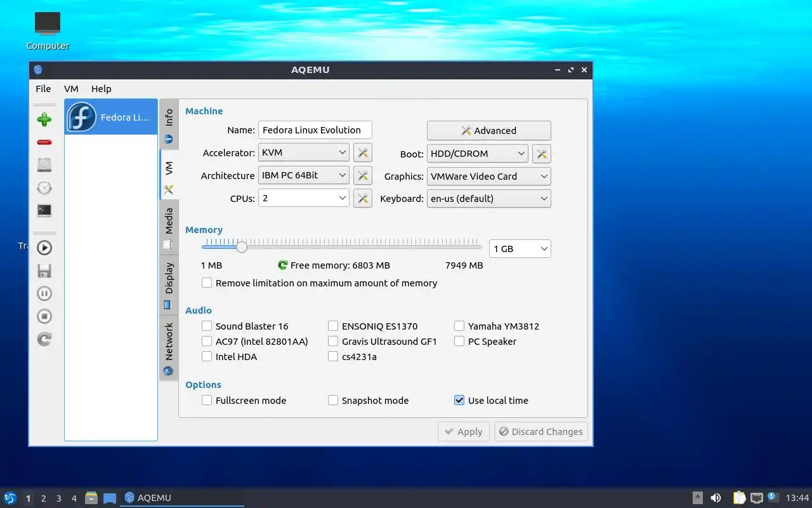Click the Boot order settings tool icon
The image size is (812, 508).
pyautogui.click(x=541, y=154)
